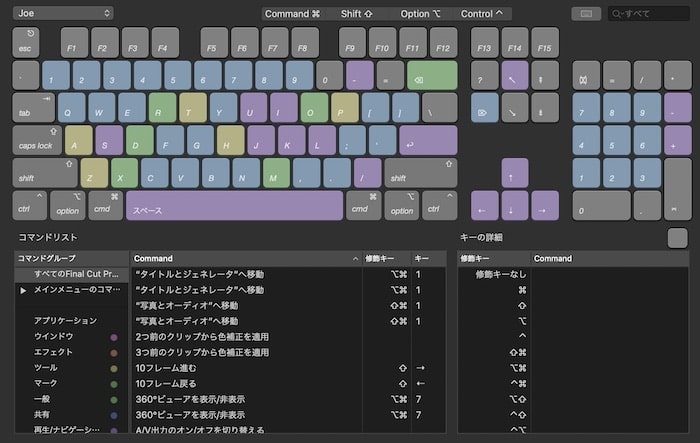
Task: Click the sort arrow in Command header
Action: (x=355, y=259)
